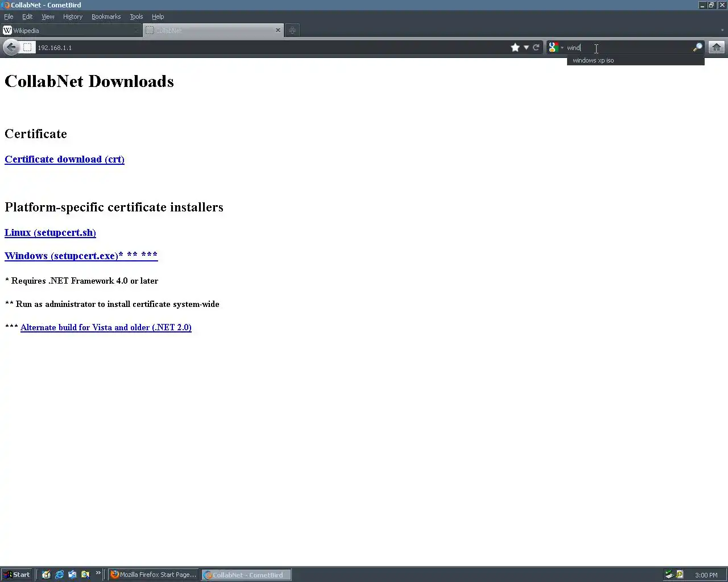
Task: Open the Tools menu
Action: pos(136,16)
